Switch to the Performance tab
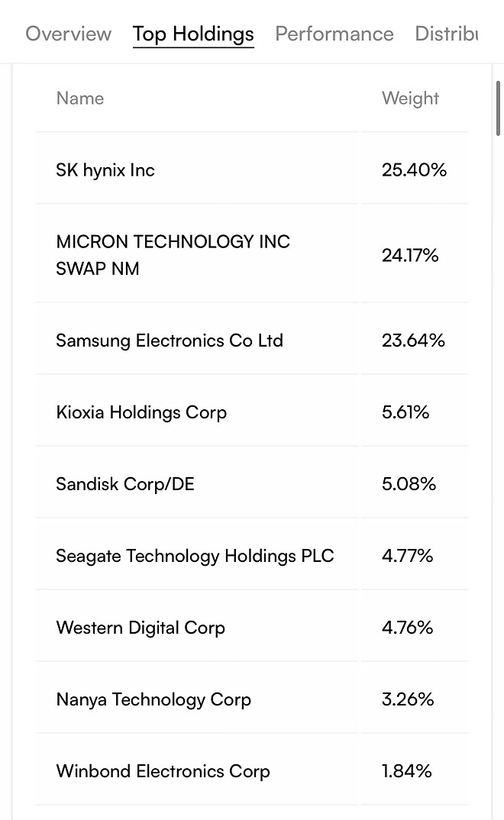The image size is (504, 820). (x=334, y=34)
